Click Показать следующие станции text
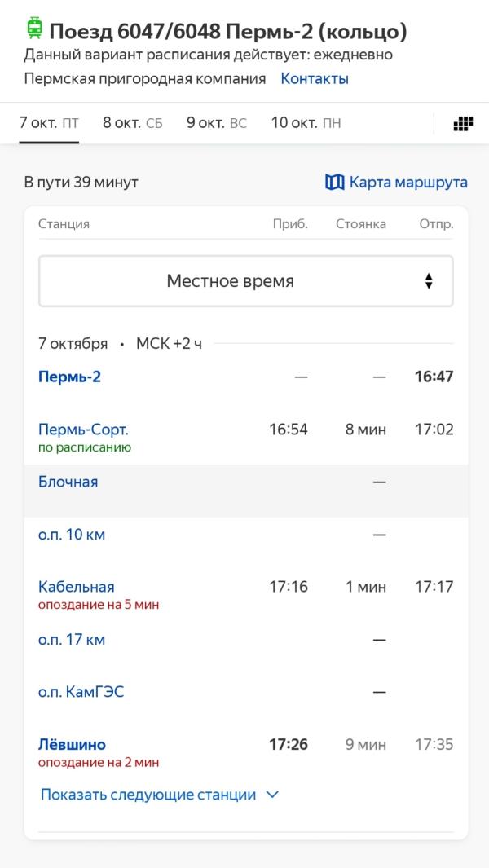 point(148,795)
